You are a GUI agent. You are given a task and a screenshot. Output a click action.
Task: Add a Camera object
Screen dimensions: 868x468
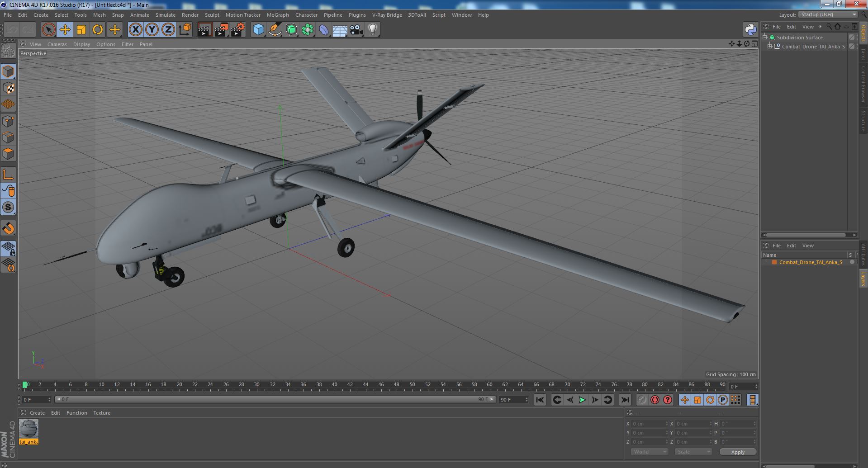point(356,30)
